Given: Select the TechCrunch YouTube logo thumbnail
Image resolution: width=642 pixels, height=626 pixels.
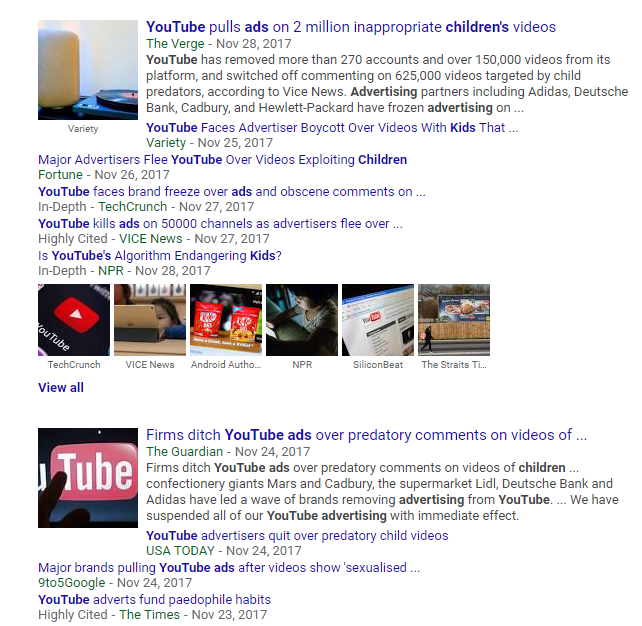Looking at the screenshot, I should (74, 320).
